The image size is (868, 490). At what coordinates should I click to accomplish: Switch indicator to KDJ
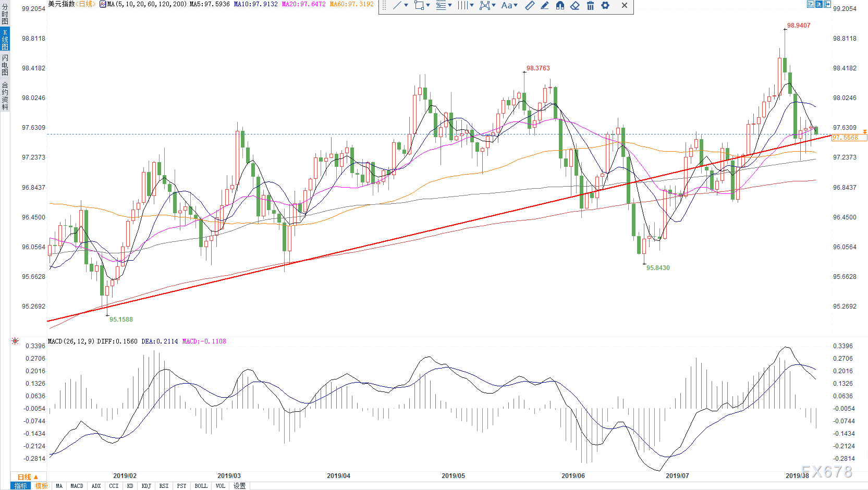pyautogui.click(x=146, y=486)
